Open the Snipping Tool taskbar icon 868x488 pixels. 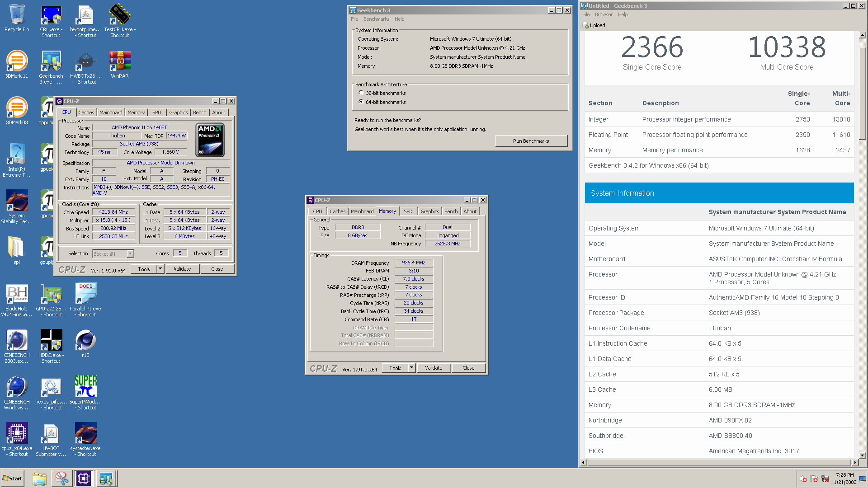(61, 479)
